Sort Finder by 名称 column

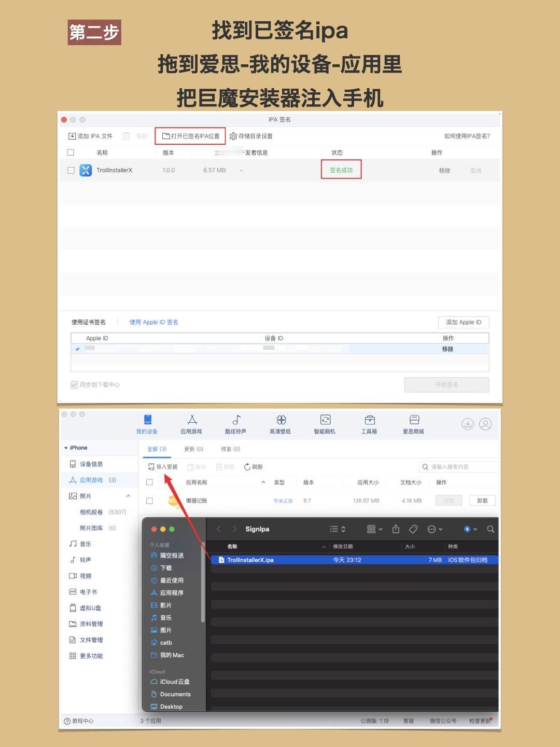click(232, 546)
